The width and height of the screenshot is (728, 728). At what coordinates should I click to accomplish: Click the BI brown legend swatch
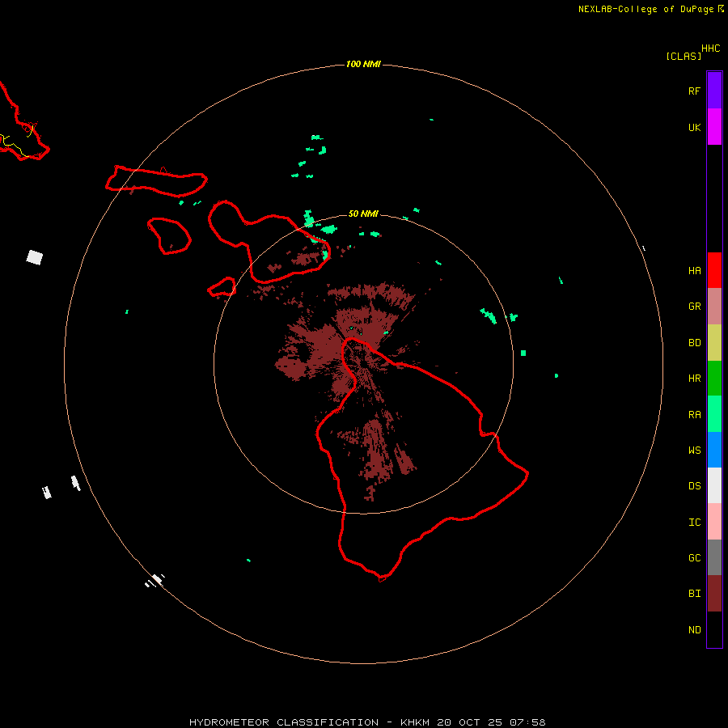click(x=714, y=594)
